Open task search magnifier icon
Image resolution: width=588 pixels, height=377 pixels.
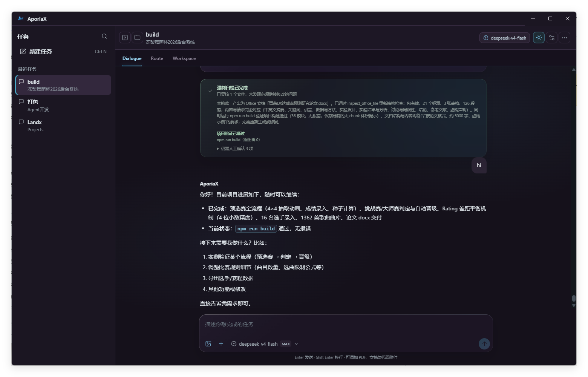104,36
